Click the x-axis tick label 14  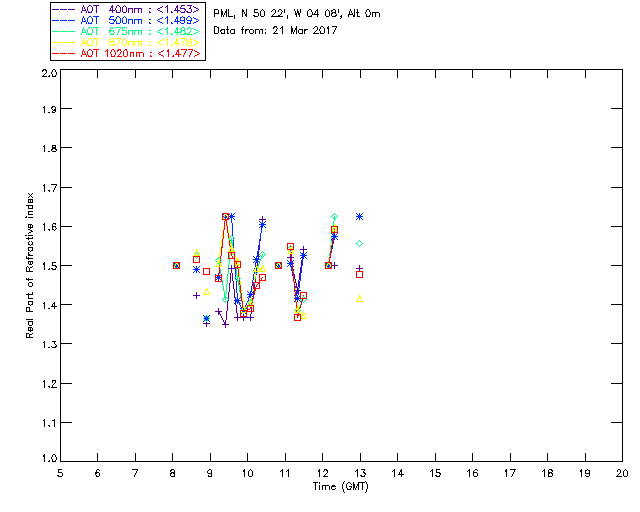pos(398,473)
